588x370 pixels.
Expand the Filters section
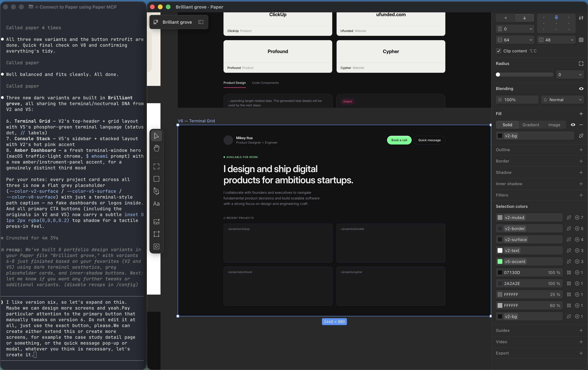tap(581, 195)
